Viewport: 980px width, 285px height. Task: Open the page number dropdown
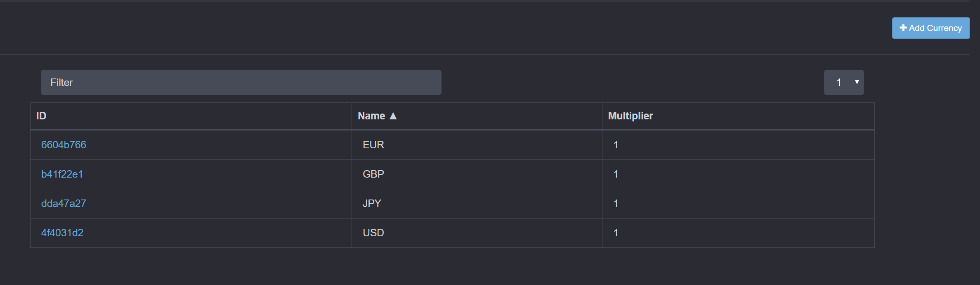(843, 83)
